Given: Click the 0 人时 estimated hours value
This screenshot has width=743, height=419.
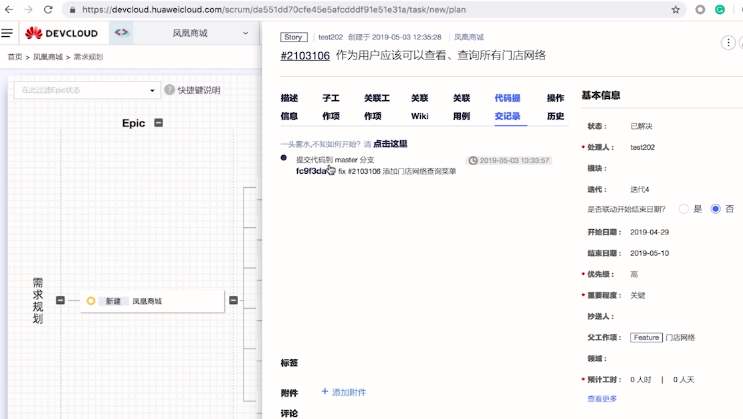Looking at the screenshot, I should [x=641, y=380].
